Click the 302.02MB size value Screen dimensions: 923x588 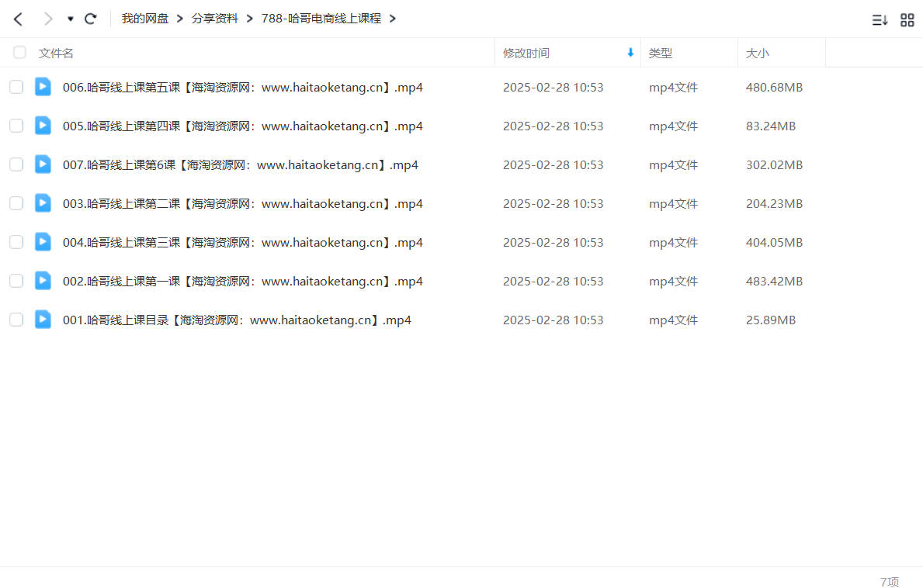pyautogui.click(x=774, y=165)
